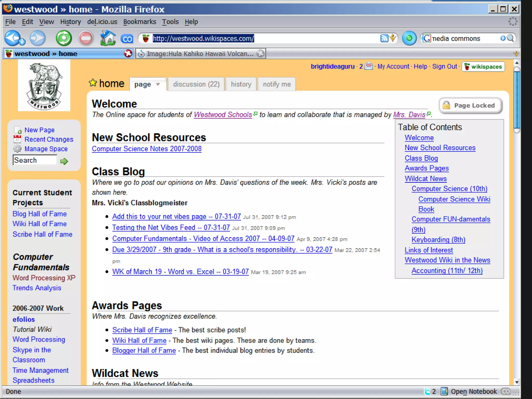Click the browser Back arrow button

[12, 38]
